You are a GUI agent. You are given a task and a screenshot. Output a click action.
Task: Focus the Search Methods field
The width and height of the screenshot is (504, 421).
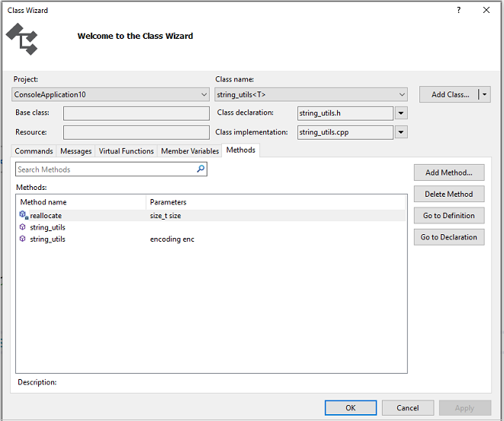click(x=105, y=169)
